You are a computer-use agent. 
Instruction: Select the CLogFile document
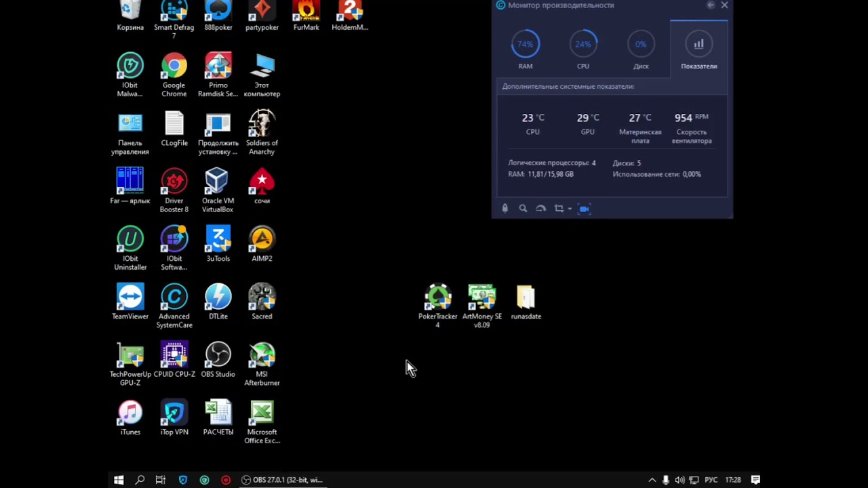pyautogui.click(x=174, y=129)
